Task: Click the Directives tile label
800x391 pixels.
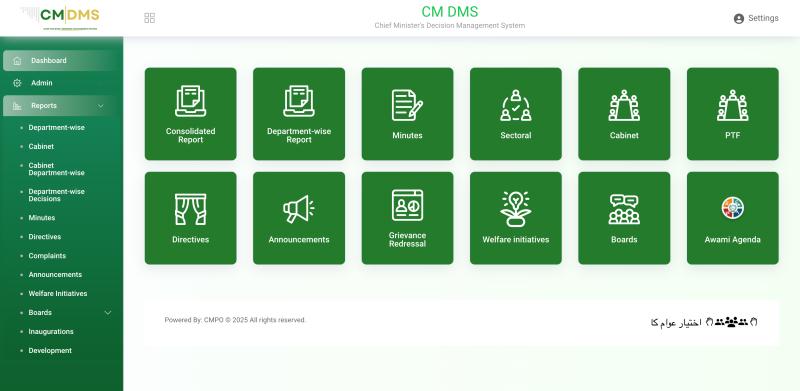Action: 190,239
